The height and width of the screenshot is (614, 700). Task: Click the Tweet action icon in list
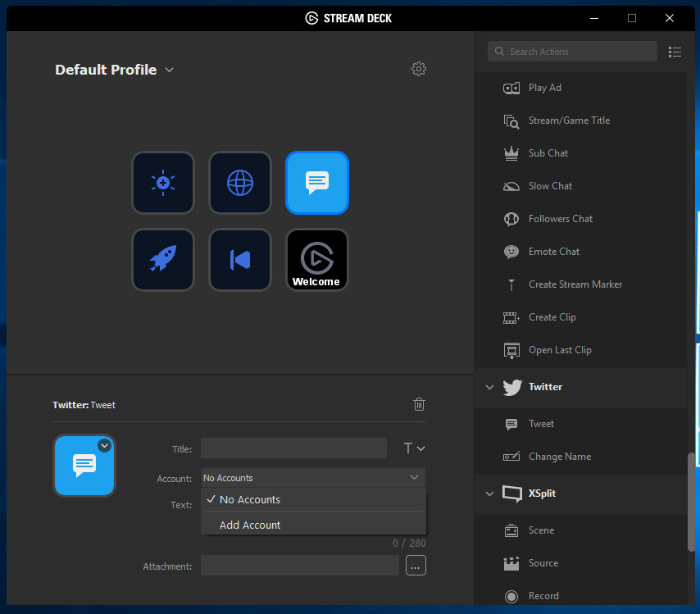coord(511,424)
